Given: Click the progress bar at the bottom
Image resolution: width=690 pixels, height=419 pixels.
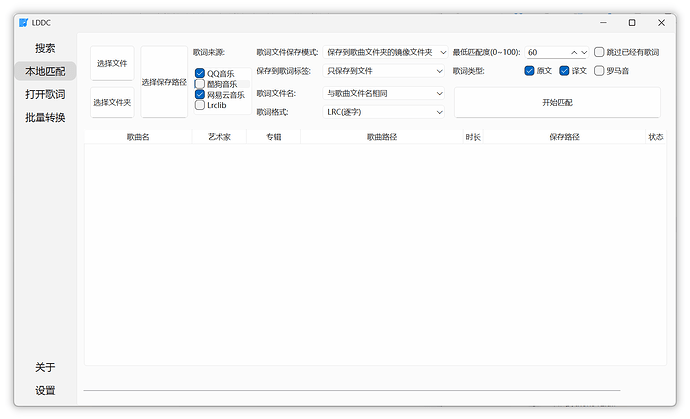Looking at the screenshot, I should pyautogui.click(x=352, y=390).
